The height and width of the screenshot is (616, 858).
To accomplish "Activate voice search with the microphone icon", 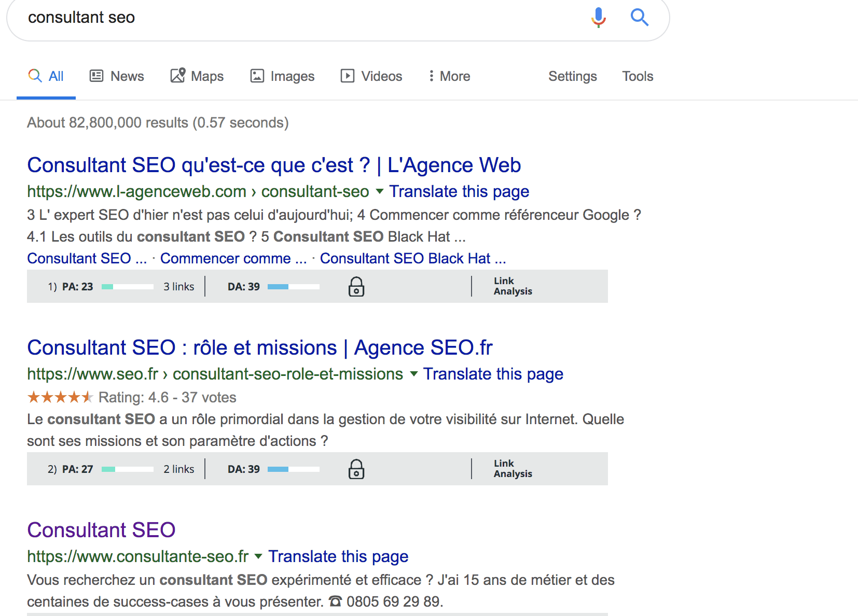I will 598,17.
